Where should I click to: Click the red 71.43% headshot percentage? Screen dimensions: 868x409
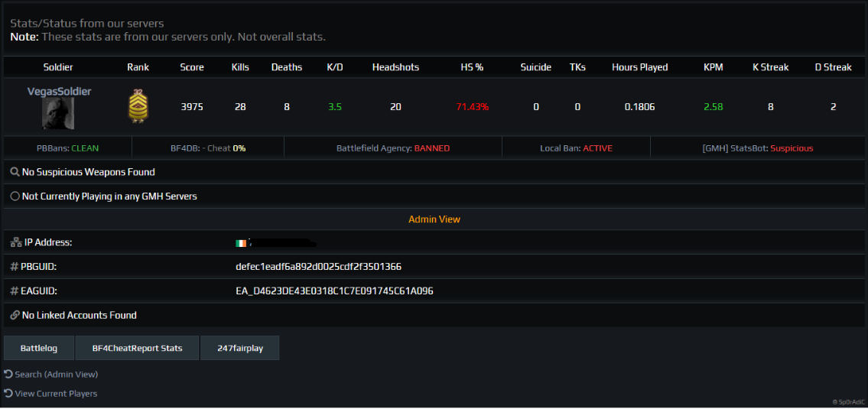(x=472, y=107)
